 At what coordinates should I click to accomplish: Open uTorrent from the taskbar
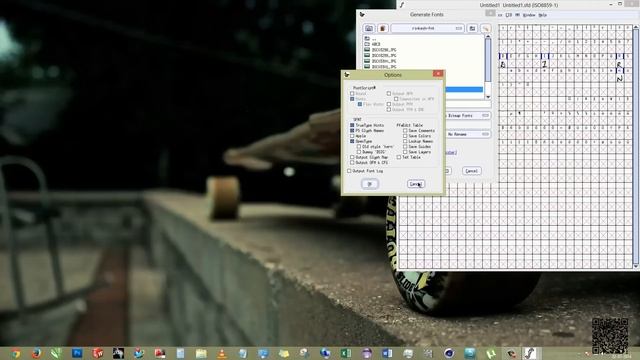pyautogui.click(x=491, y=353)
